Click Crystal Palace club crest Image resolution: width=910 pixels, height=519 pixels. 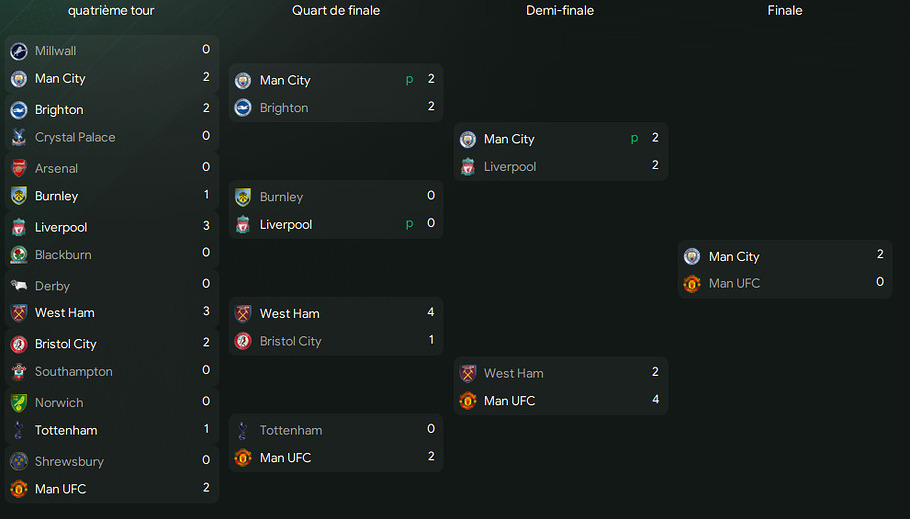click(x=18, y=137)
